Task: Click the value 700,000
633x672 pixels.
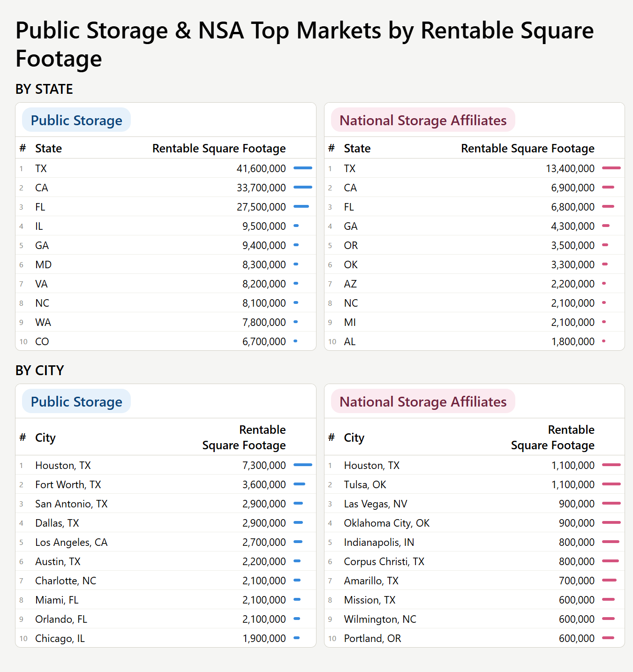Action: [x=577, y=581]
